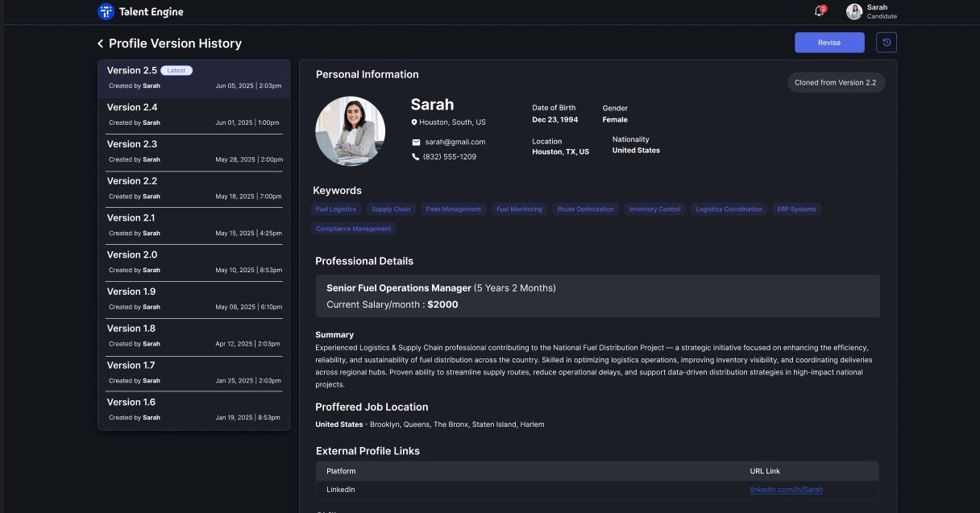Click the Cloned from Version 2.2 badge
Viewport: 980px width, 513px height.
pos(835,83)
